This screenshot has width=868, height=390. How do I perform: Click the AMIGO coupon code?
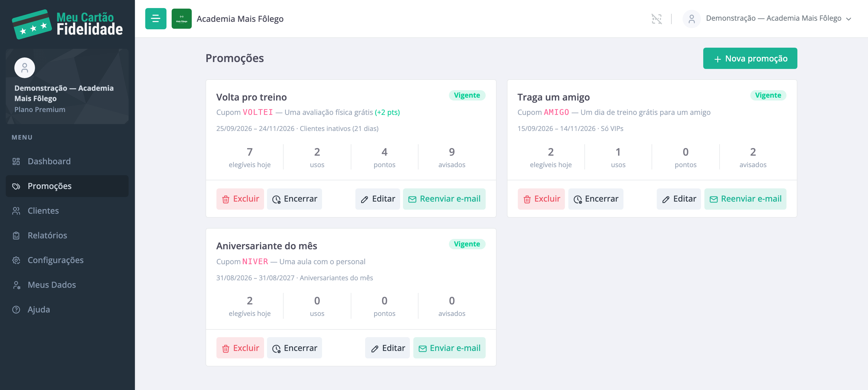pos(556,112)
